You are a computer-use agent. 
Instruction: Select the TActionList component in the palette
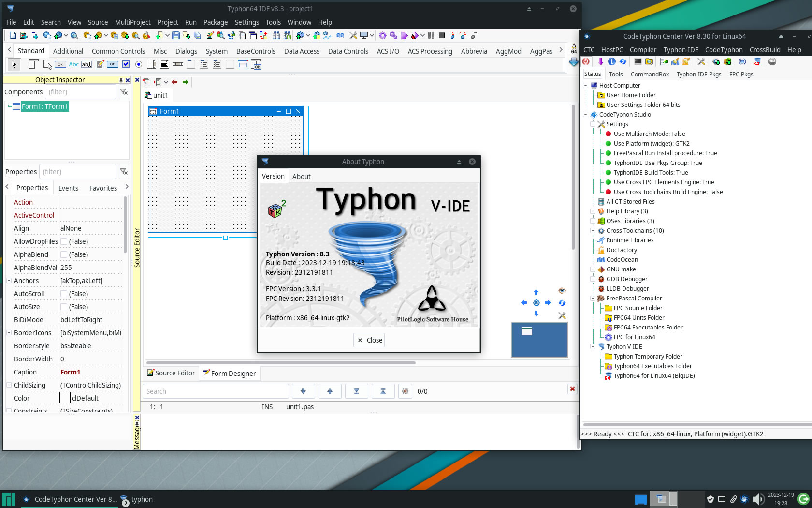(x=256, y=64)
